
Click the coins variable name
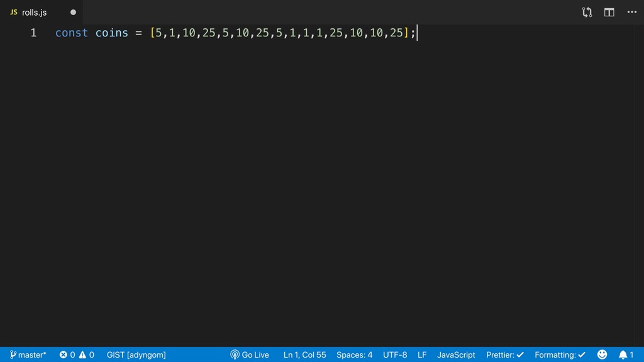tap(112, 33)
